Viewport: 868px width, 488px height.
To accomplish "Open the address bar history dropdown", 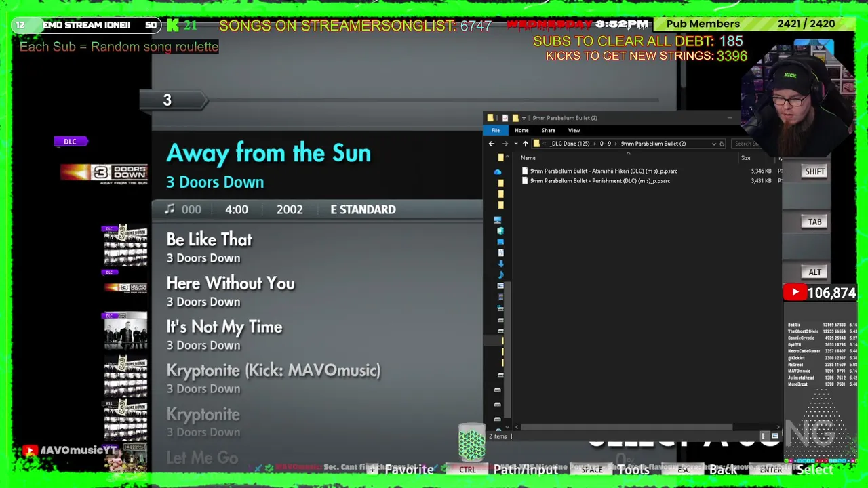I will click(x=714, y=144).
